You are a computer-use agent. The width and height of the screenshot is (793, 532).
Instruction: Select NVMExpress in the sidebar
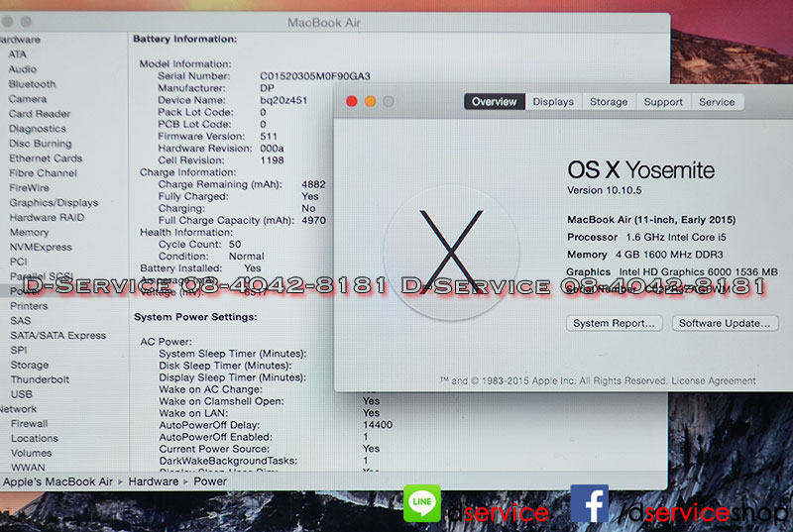tap(41, 247)
